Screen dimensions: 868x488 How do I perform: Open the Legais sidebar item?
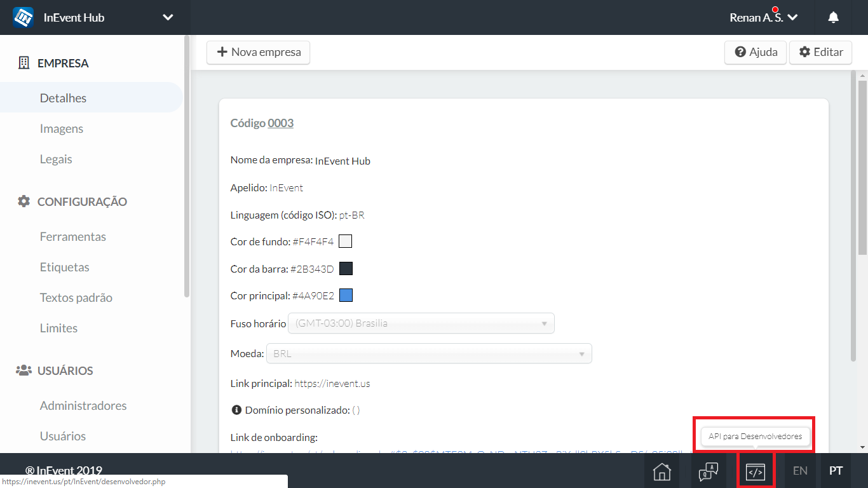56,159
